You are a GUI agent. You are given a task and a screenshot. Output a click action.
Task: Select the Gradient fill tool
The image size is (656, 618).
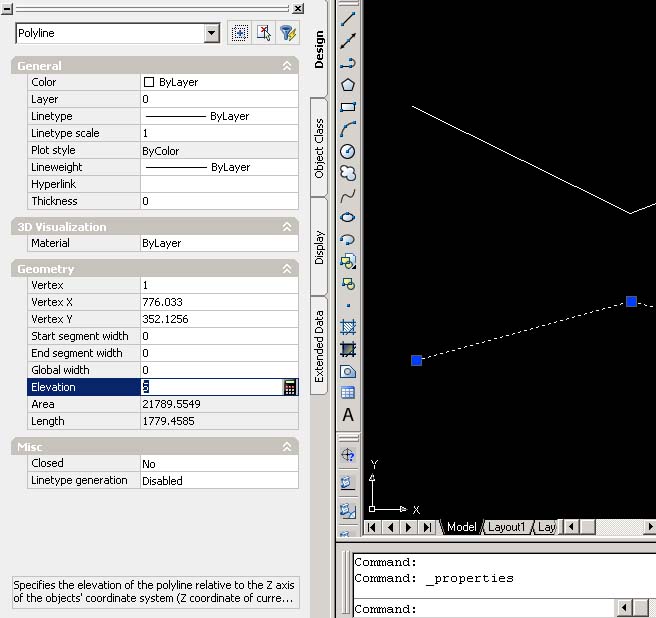348,349
